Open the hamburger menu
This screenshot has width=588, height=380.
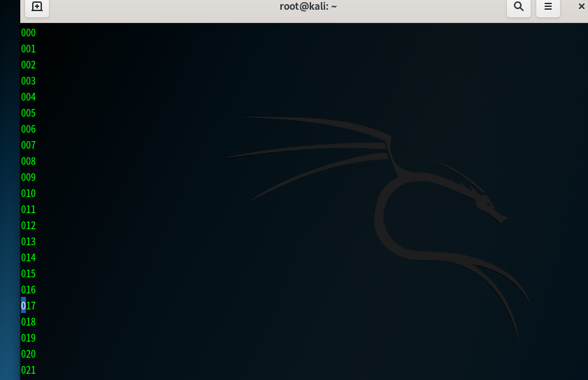[548, 7]
